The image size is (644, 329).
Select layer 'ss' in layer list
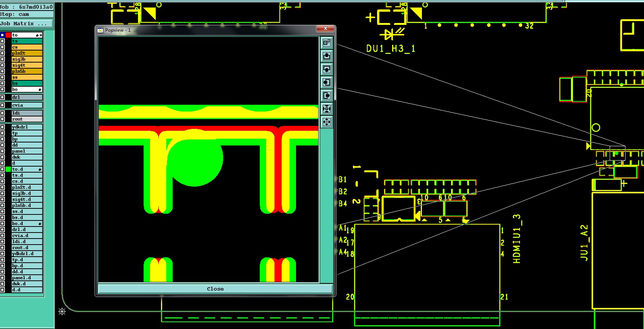tap(27, 77)
